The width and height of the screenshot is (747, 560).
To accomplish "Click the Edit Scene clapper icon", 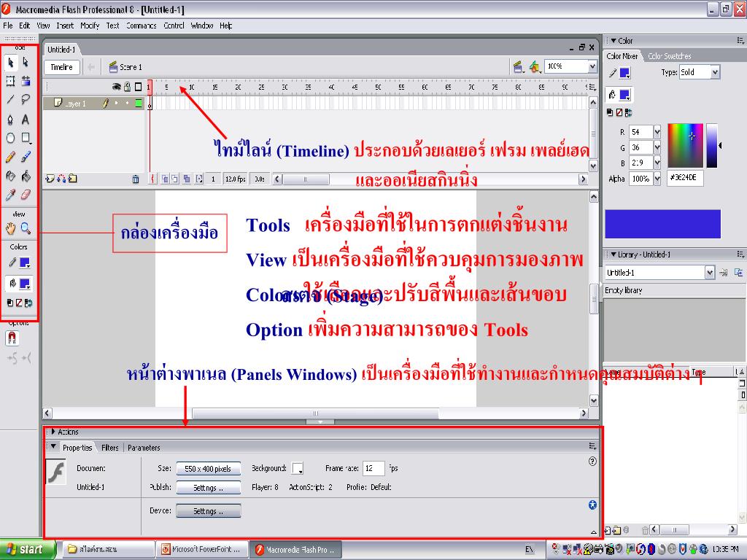I will point(519,67).
